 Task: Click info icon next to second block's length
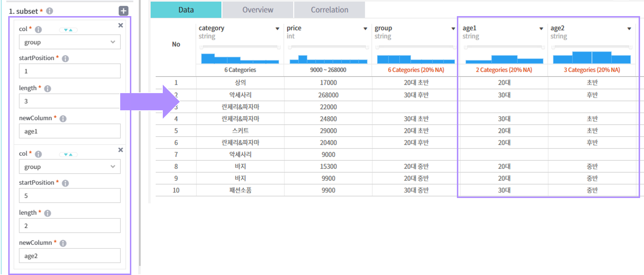click(48, 213)
